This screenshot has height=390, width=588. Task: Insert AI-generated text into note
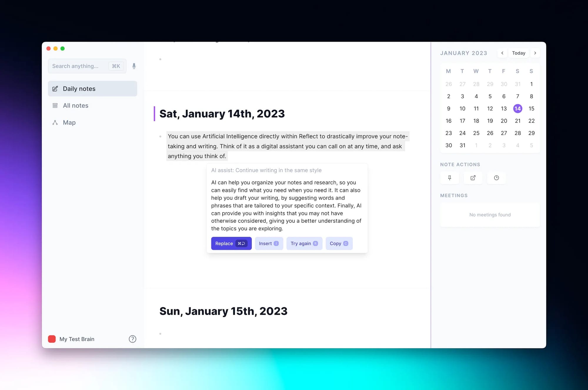[x=268, y=243]
